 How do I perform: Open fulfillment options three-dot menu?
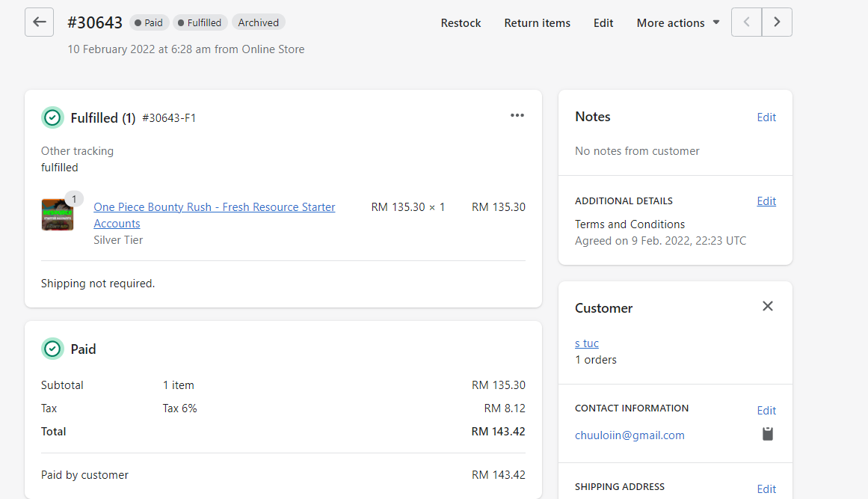click(517, 115)
